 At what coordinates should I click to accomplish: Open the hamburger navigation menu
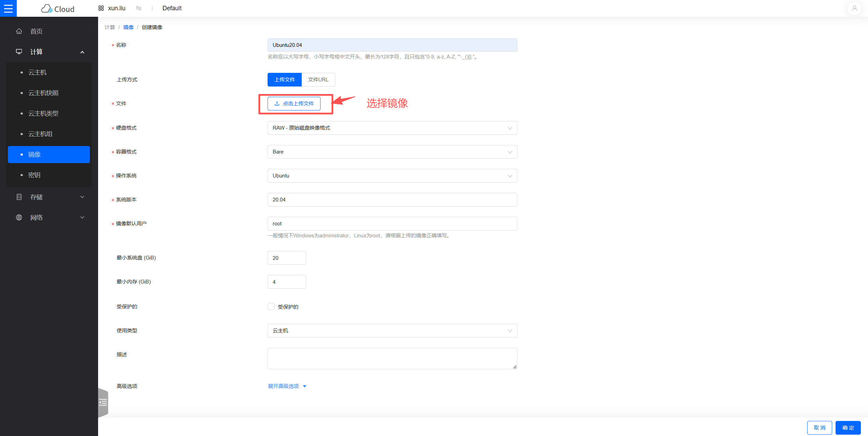click(8, 8)
